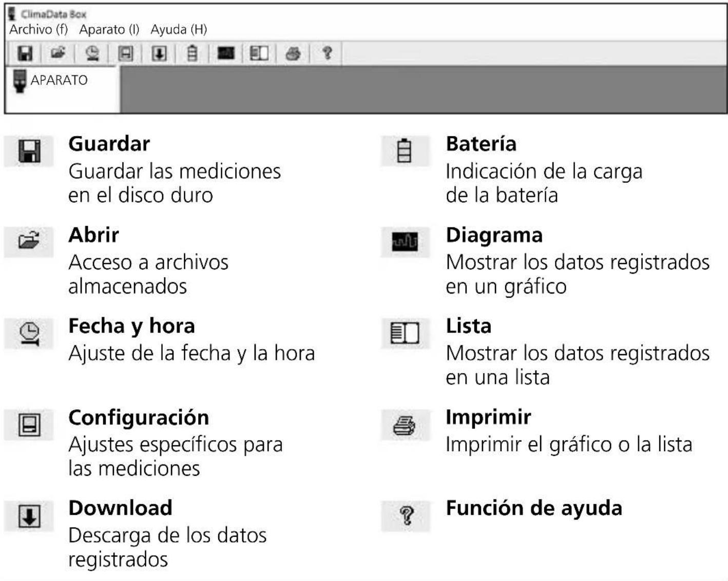Image resolution: width=728 pixels, height=581 pixels.
Task: Click the clock icon beside Fecha y hora
Action: pyautogui.click(x=29, y=334)
